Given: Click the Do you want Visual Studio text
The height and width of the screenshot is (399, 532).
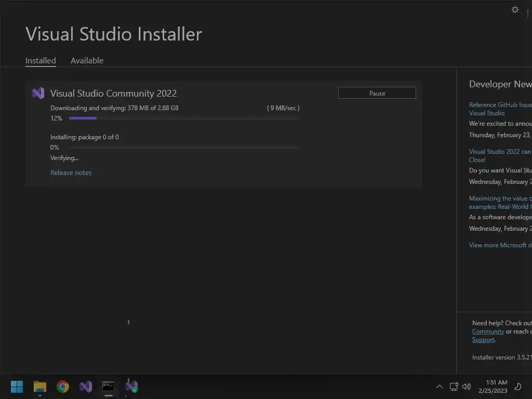Looking at the screenshot, I should click(500, 170).
